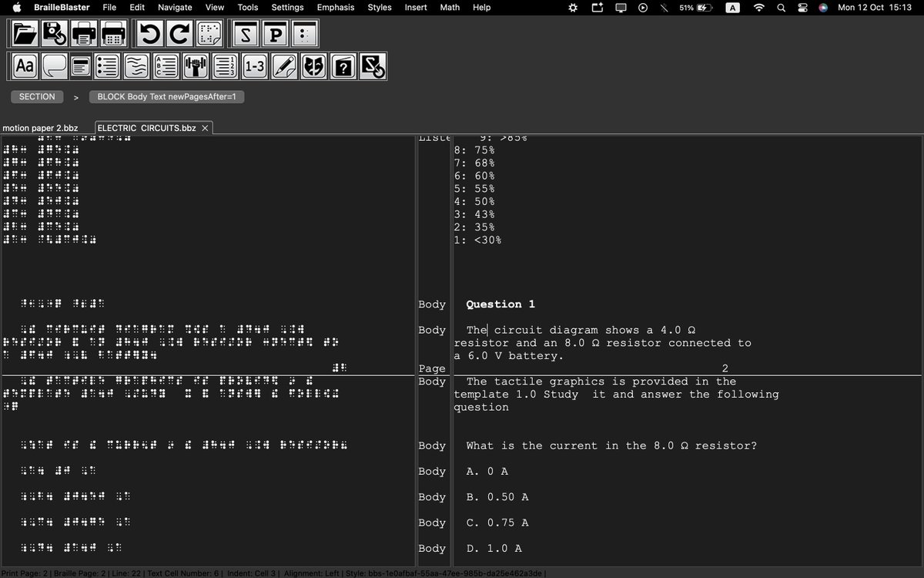Click the bulleted list icon
924x578 pixels.
click(106, 66)
